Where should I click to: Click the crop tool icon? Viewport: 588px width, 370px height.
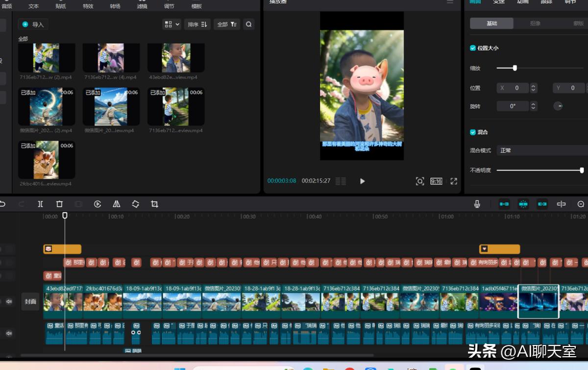coord(154,204)
